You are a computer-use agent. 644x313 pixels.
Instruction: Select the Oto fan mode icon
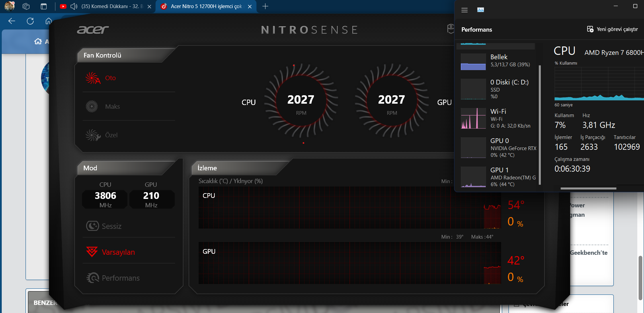(x=92, y=78)
